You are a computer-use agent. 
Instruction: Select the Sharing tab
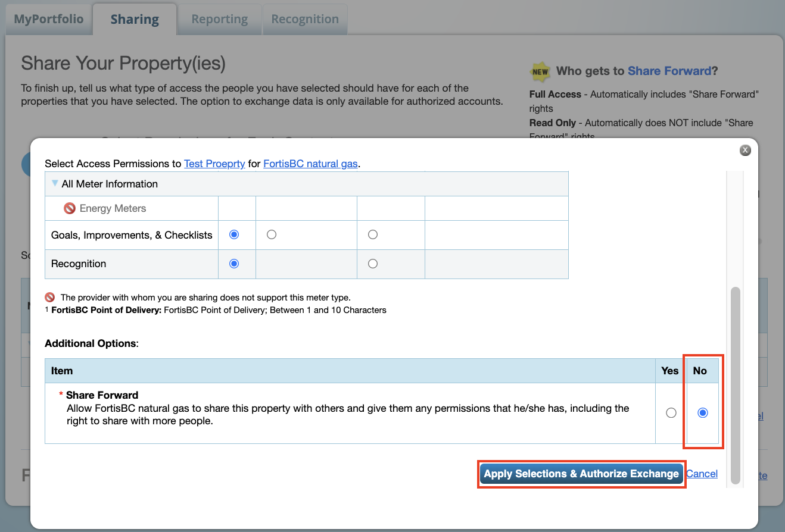pos(135,19)
